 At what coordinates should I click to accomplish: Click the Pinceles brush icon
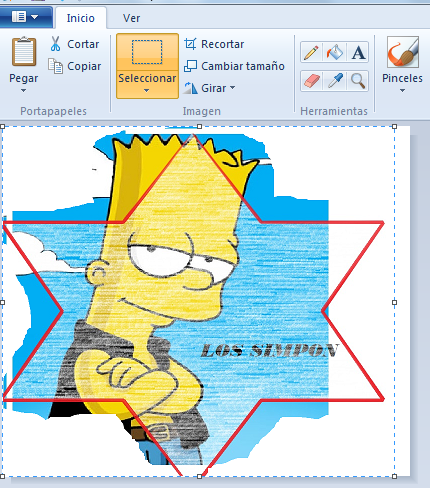click(x=403, y=52)
